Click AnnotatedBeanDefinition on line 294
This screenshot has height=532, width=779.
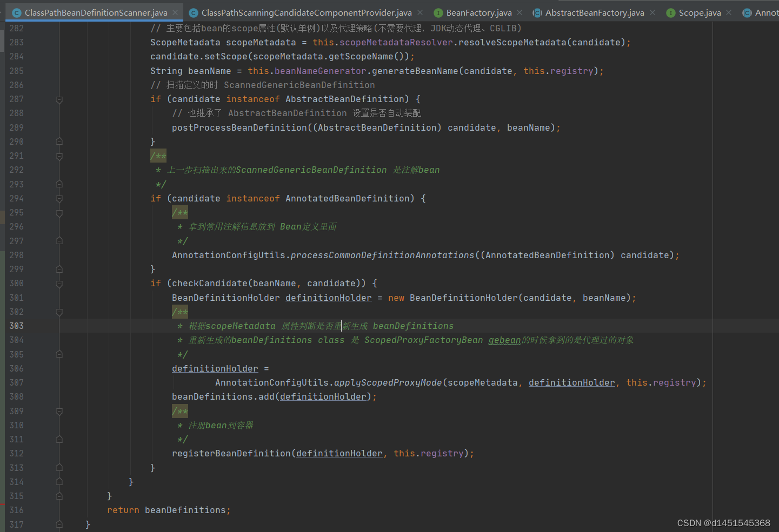348,198
